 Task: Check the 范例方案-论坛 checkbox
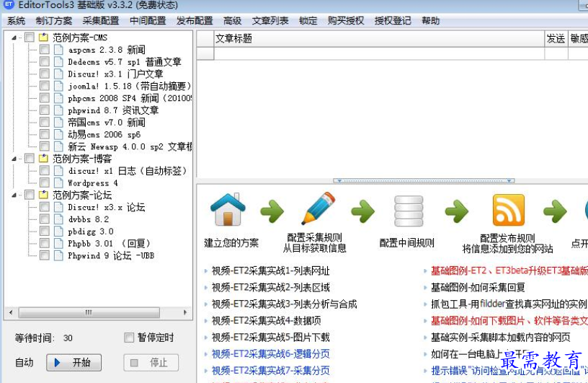(x=30, y=195)
